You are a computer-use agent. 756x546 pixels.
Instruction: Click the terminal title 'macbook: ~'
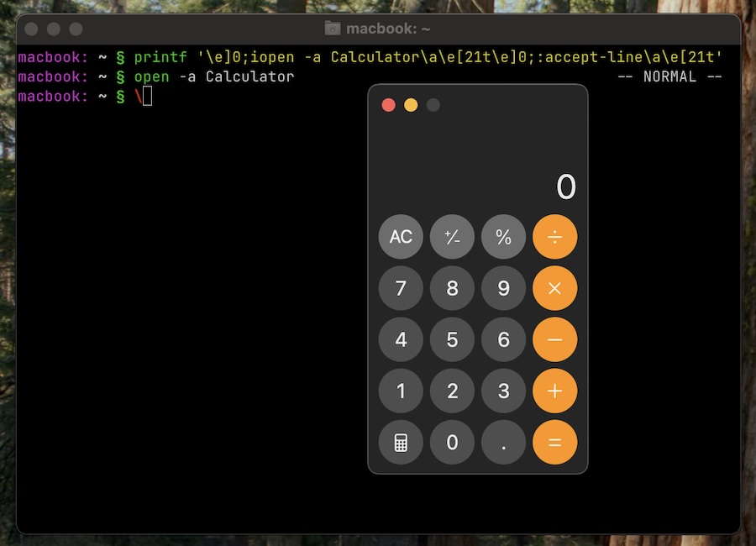[x=388, y=29]
